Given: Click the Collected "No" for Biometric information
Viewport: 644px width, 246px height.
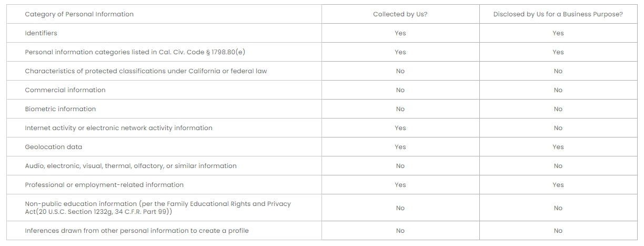Looking at the screenshot, I should 400,109.
